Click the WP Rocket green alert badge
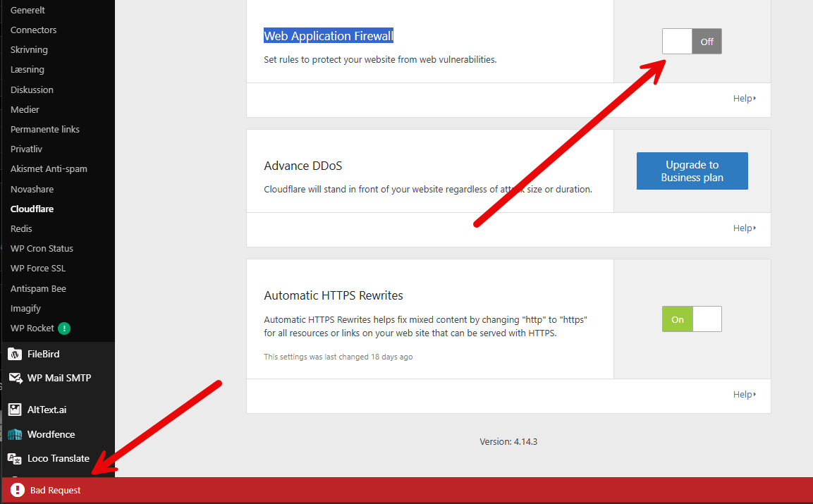 coord(64,328)
